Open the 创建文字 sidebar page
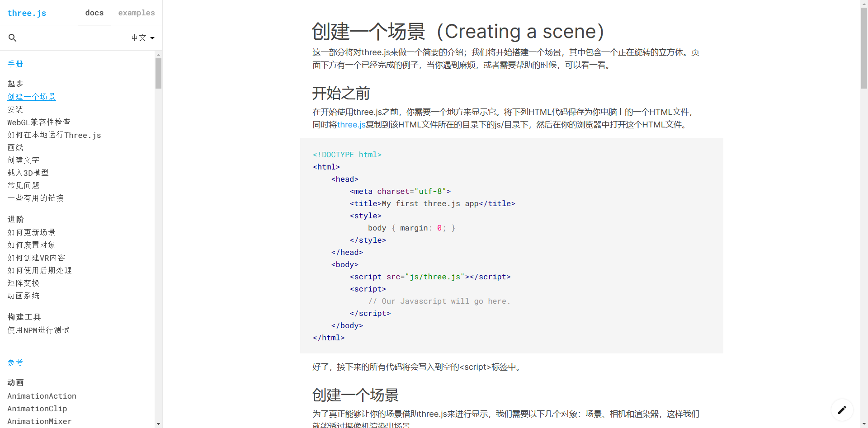Viewport: 868px width, 428px height. pyautogui.click(x=24, y=160)
